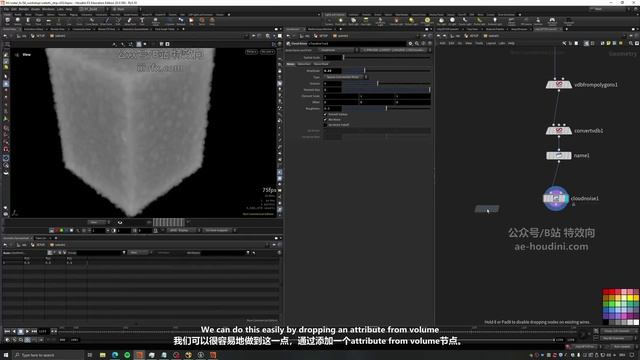Click SETUP in the network path bar
Viewport: 640px width, 360px height.
(472, 36)
